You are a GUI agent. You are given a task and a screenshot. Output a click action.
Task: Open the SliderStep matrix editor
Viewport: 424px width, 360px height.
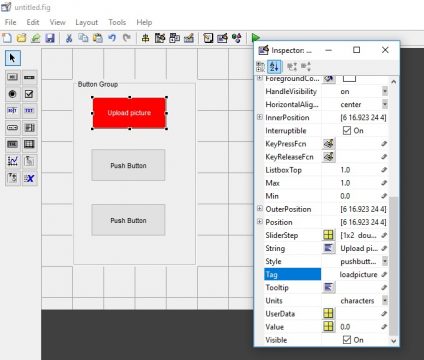(329, 235)
